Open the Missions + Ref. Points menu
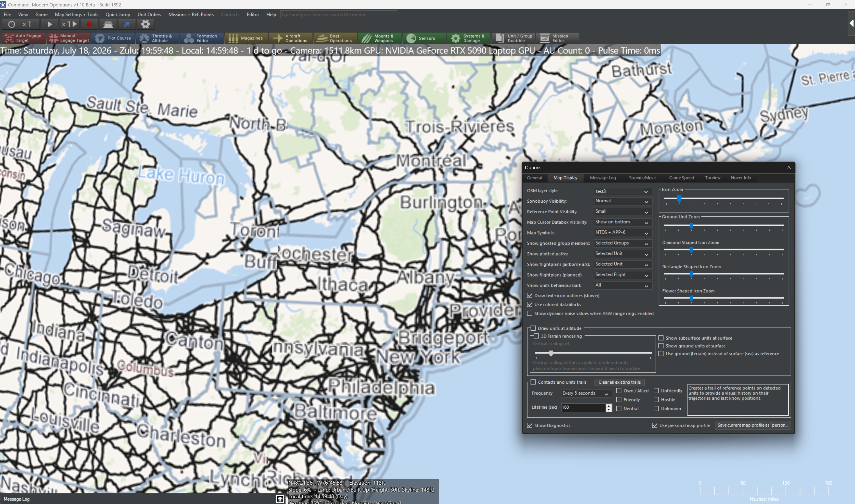 (191, 14)
